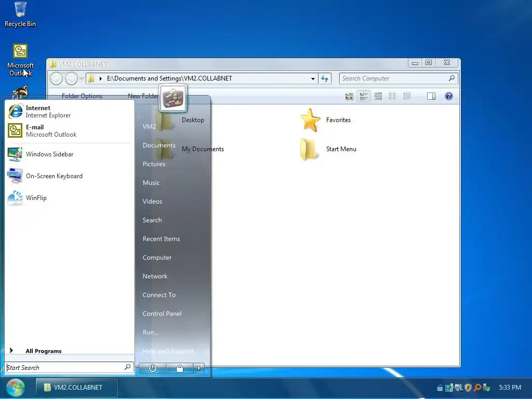Image resolution: width=532 pixels, height=399 pixels.
Task: Open the VM2 user folder link
Action: click(x=149, y=127)
